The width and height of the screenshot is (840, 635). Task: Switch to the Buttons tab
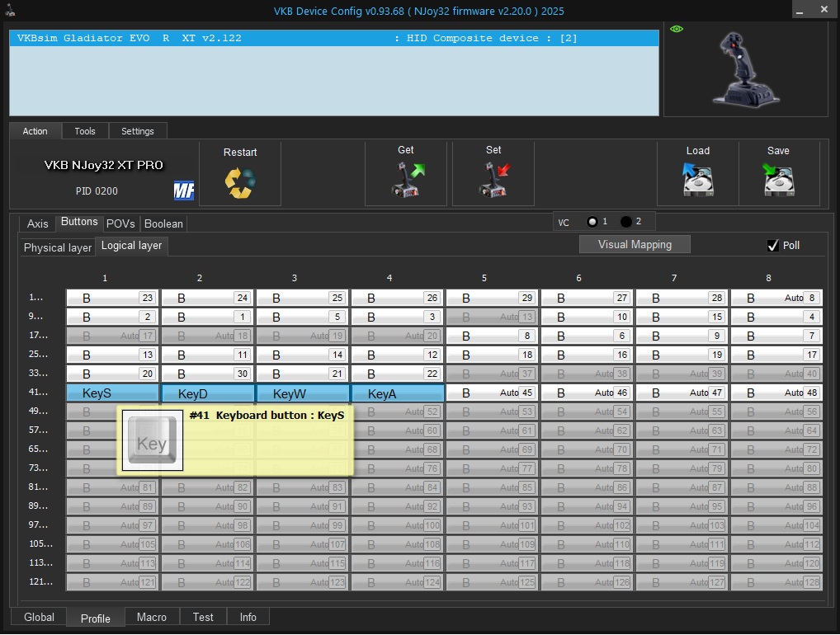pyautogui.click(x=79, y=222)
